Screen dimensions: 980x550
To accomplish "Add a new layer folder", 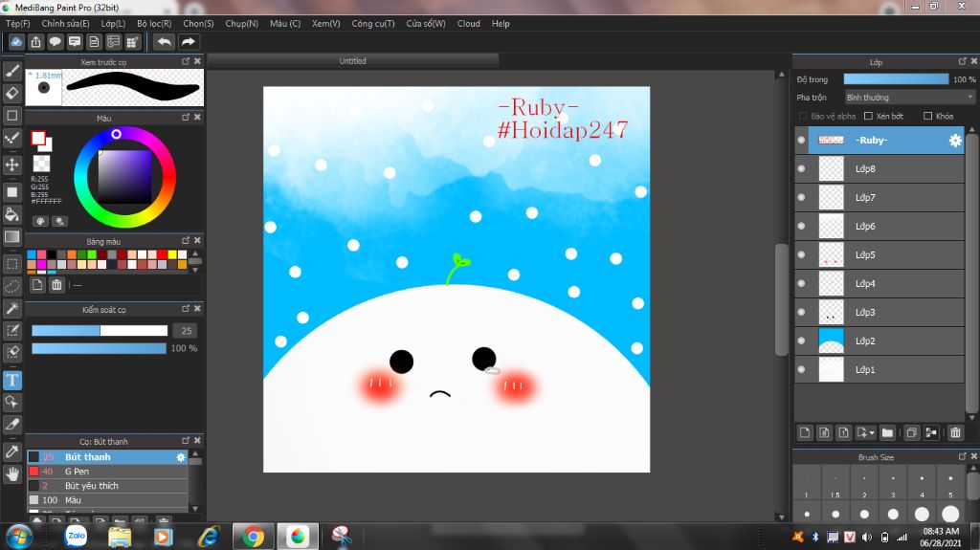I will click(x=887, y=432).
